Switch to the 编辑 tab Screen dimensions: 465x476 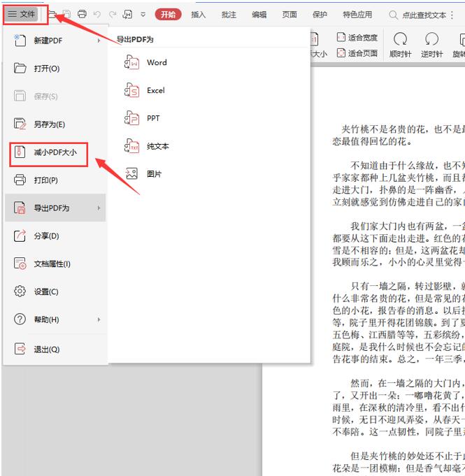tap(259, 14)
